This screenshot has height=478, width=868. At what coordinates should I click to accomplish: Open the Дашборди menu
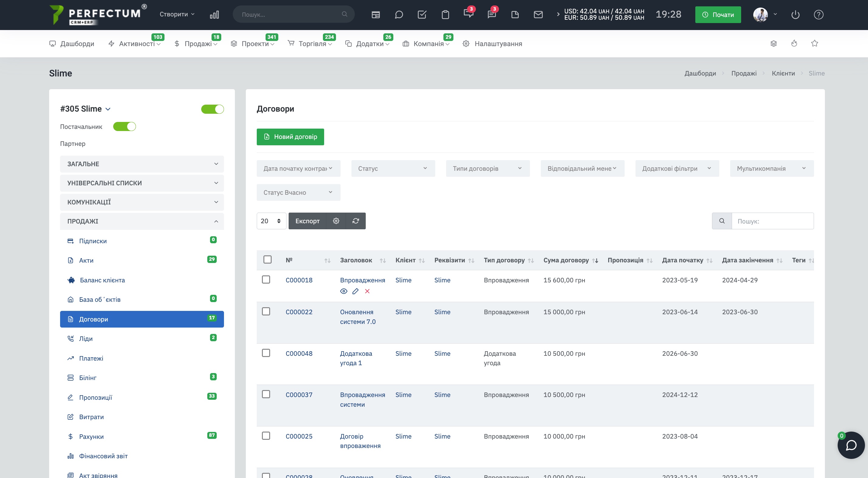click(72, 44)
